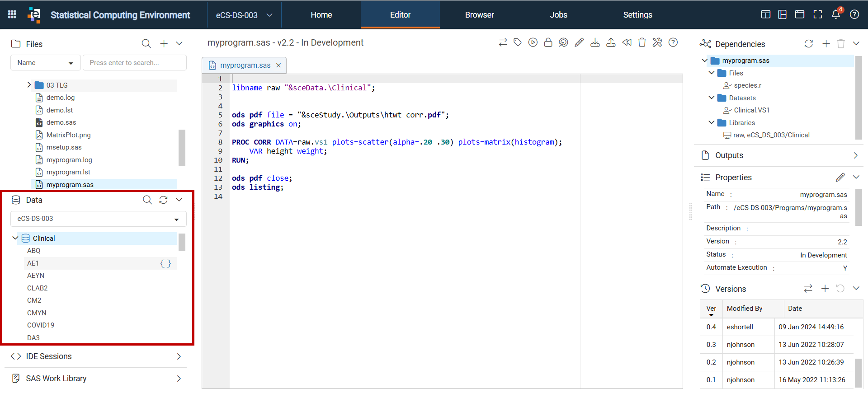Focus the file search input field
The image size is (868, 393).
(x=135, y=63)
